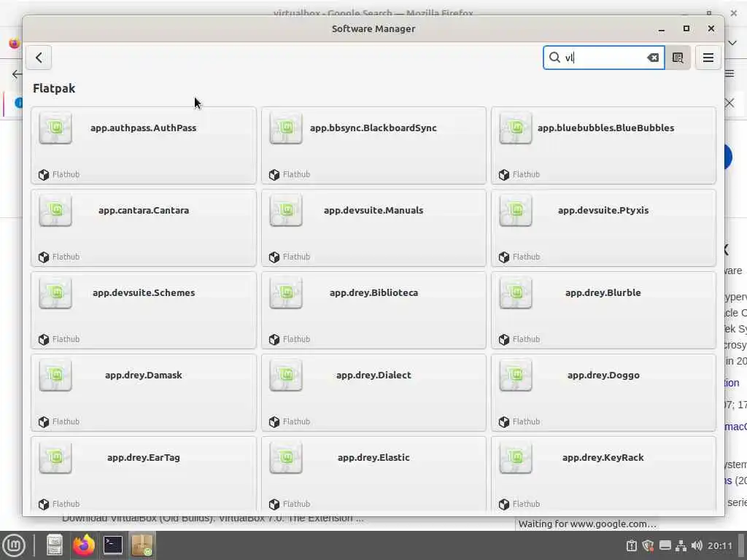Click the Flathub label under Doggo card

point(526,421)
